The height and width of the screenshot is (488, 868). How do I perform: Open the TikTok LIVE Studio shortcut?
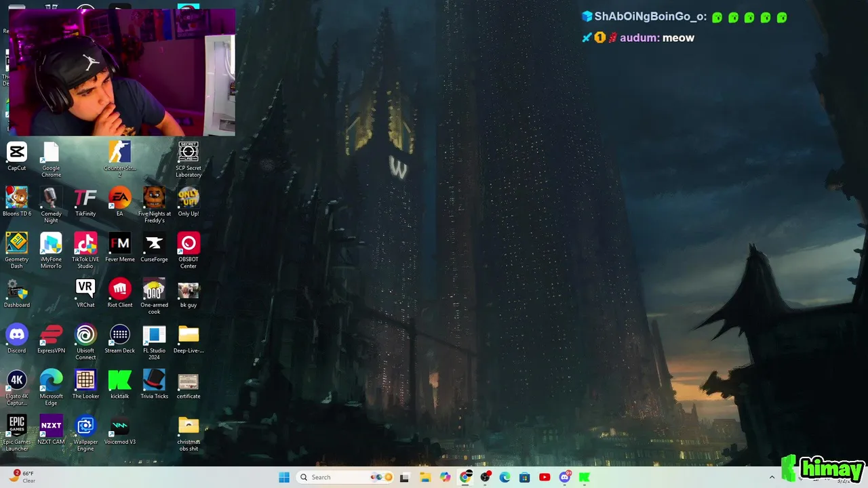(x=85, y=251)
